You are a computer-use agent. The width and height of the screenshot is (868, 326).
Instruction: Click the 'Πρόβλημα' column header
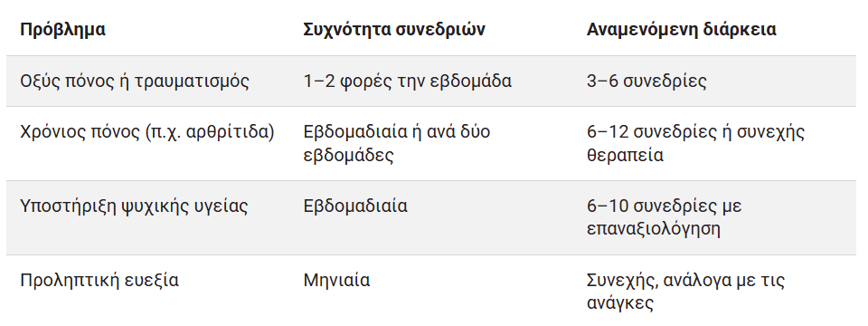coord(62,29)
